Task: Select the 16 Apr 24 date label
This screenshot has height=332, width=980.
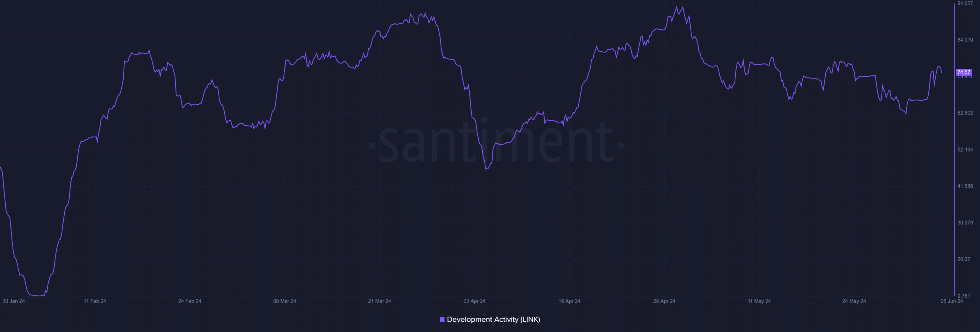Action: pos(569,301)
